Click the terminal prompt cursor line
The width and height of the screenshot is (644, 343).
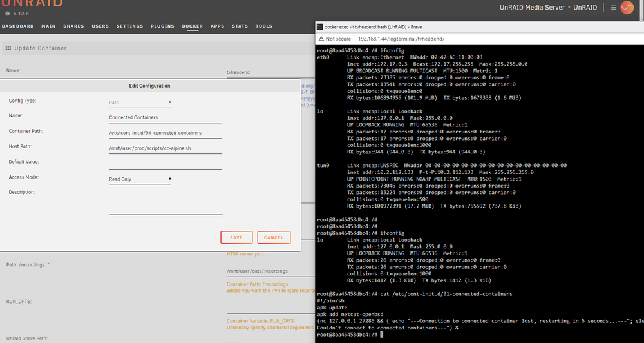point(350,335)
